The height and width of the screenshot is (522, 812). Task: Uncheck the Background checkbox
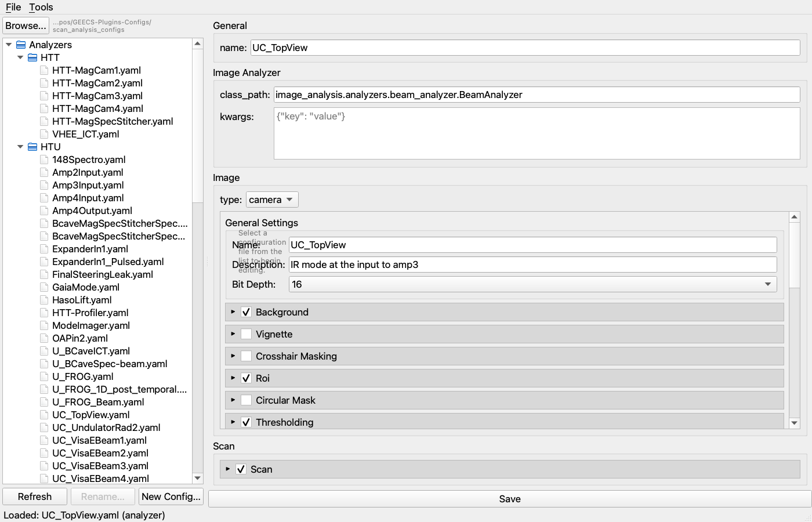tap(246, 312)
